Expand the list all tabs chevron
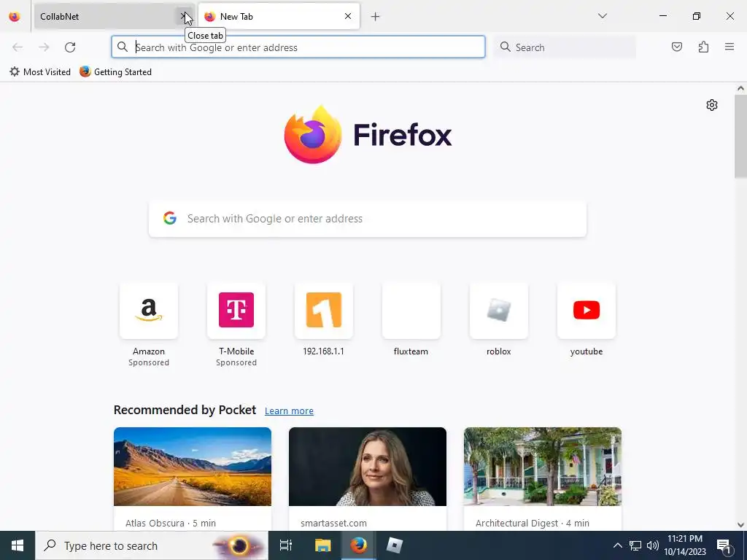 tap(603, 16)
